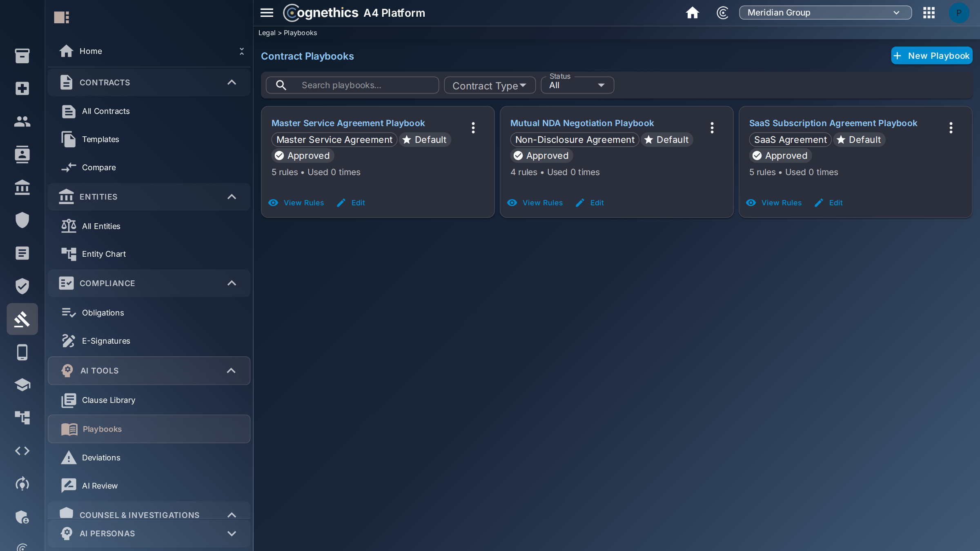Open the SaaS Subscription Agreement Playbook title
The width and height of the screenshot is (980, 551).
pos(833,123)
